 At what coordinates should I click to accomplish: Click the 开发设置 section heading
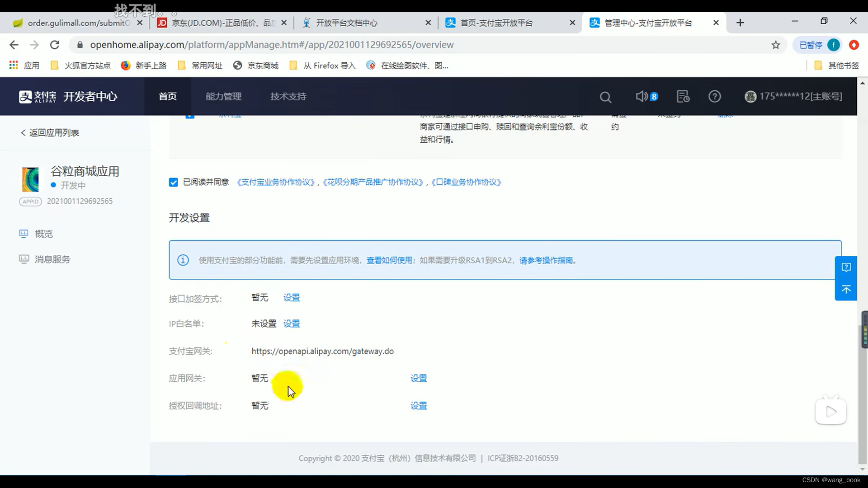[x=189, y=218]
